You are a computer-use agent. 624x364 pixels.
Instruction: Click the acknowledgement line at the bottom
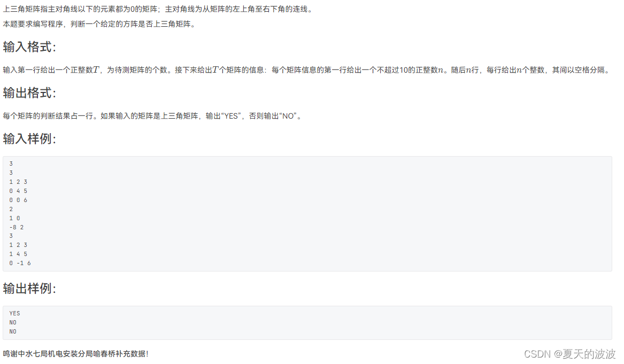(x=75, y=354)
